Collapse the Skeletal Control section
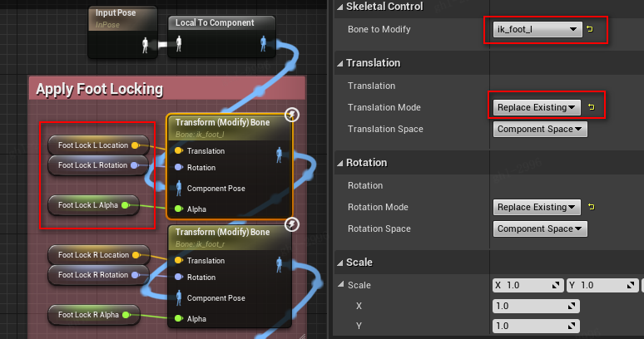The image size is (644, 339). [x=339, y=7]
